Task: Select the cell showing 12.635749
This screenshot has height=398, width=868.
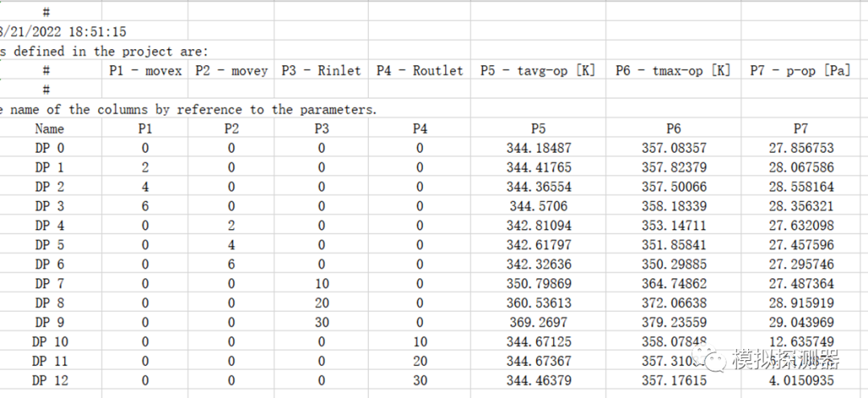Action: click(x=800, y=342)
